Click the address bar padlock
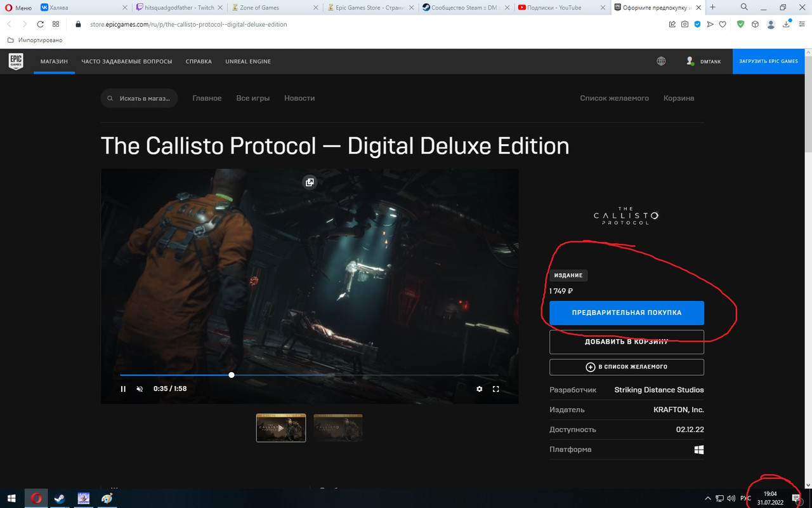The image size is (812, 508). pyautogui.click(x=78, y=24)
